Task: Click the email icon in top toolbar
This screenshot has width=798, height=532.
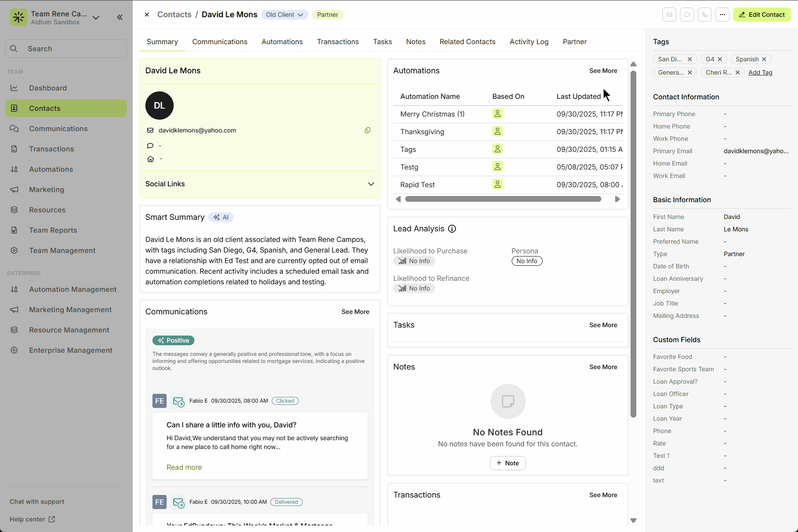Action: pyautogui.click(x=669, y=15)
